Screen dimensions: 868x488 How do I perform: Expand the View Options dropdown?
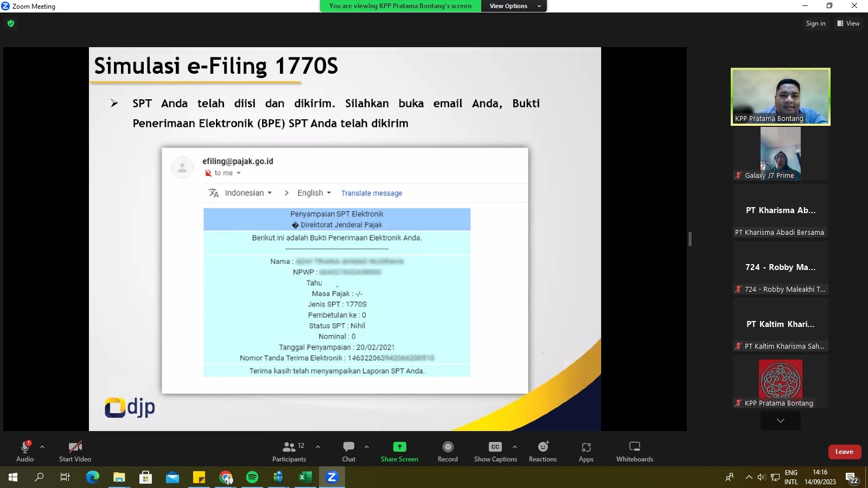[513, 6]
